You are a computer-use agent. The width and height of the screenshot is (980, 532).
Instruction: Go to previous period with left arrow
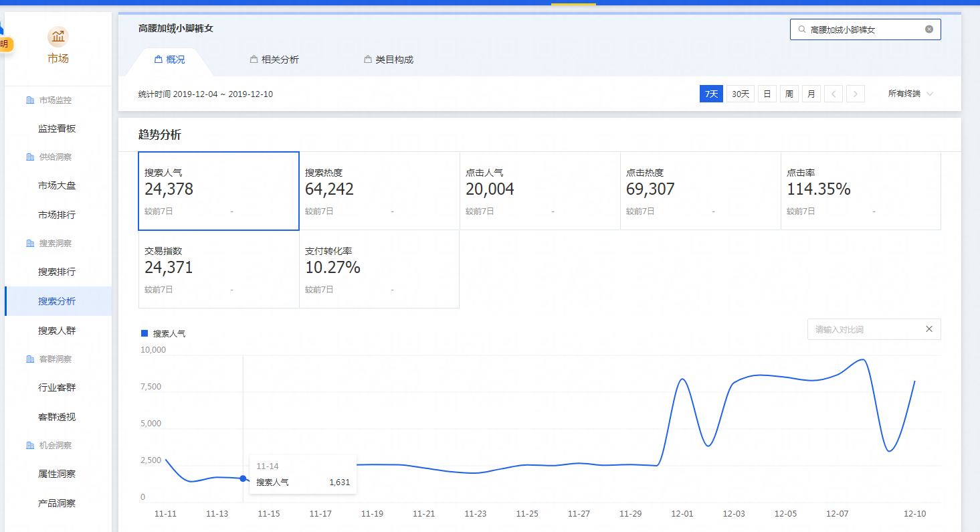pos(833,94)
